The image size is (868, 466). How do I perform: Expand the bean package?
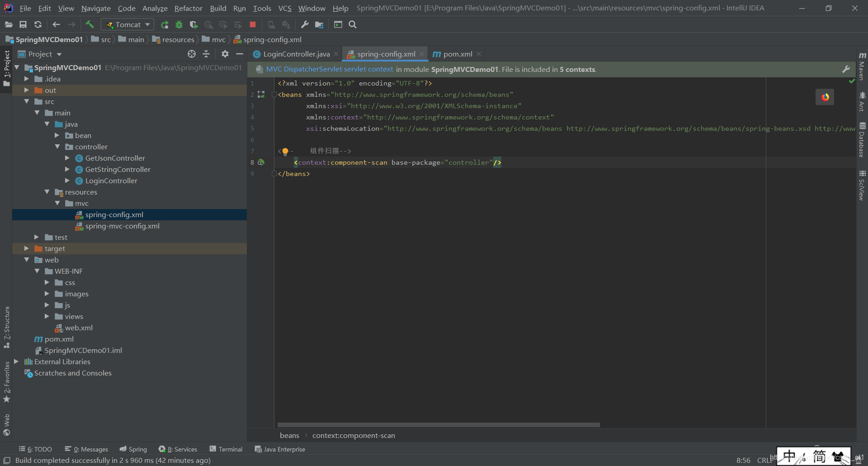pyautogui.click(x=57, y=135)
